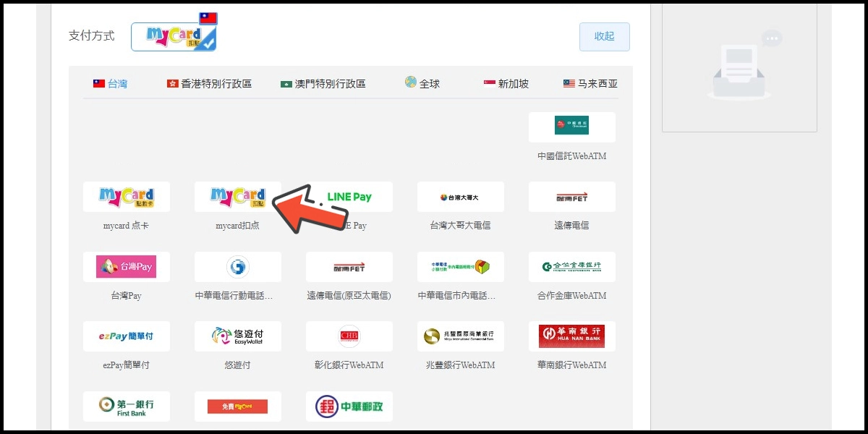Select 中華電信市內電話 payment logo

click(x=461, y=267)
